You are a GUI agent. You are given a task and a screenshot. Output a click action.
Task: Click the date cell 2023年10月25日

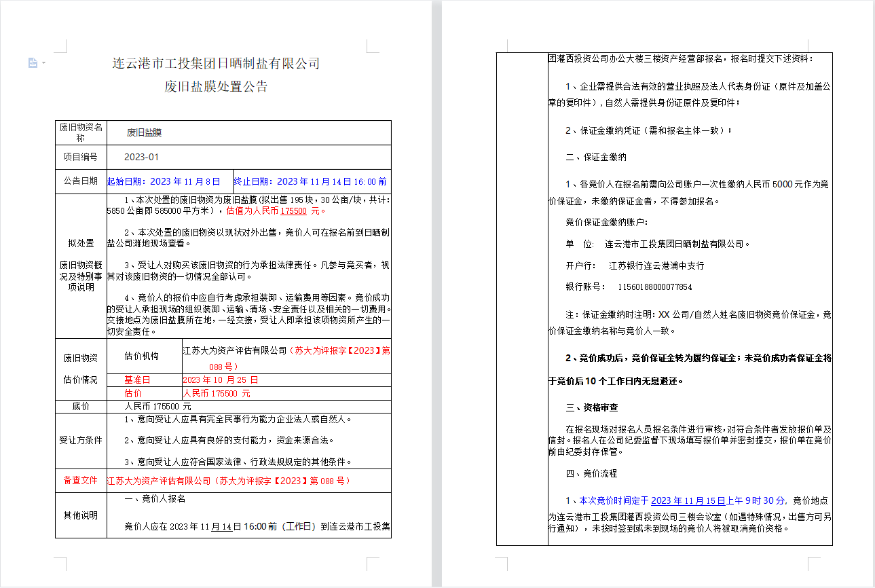click(220, 380)
